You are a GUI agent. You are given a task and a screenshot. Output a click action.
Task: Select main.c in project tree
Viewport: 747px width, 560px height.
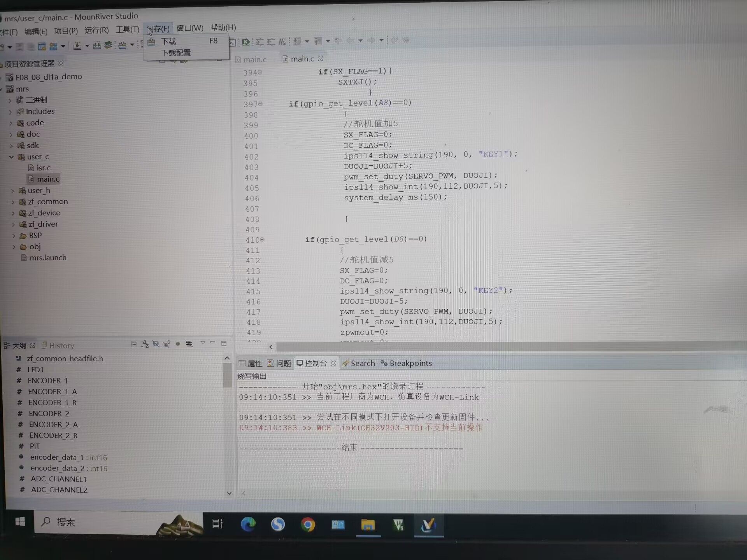point(44,179)
